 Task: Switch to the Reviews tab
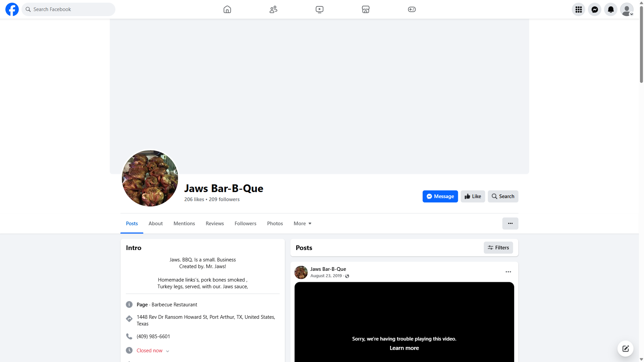pos(215,224)
